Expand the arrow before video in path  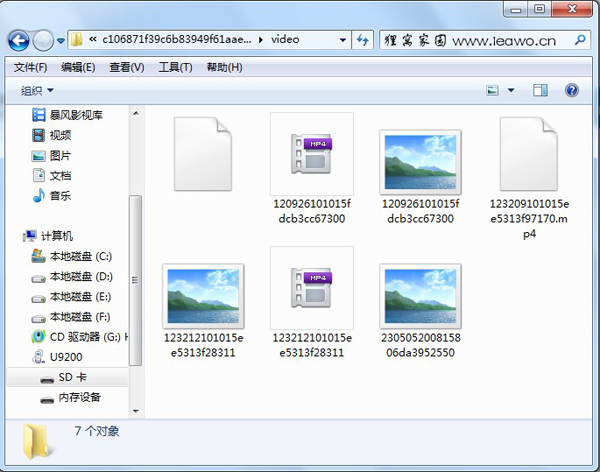(x=261, y=39)
